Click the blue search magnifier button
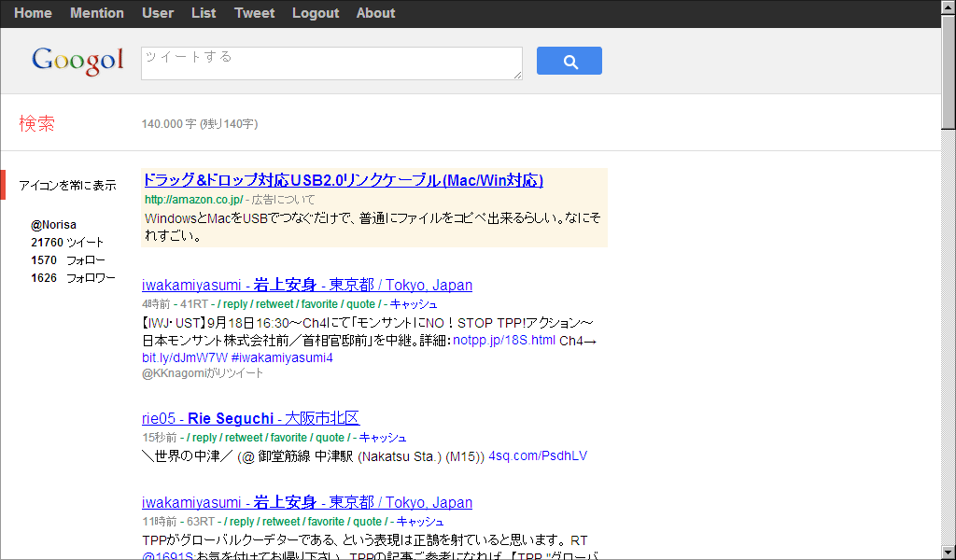The image size is (956, 560). click(x=569, y=61)
